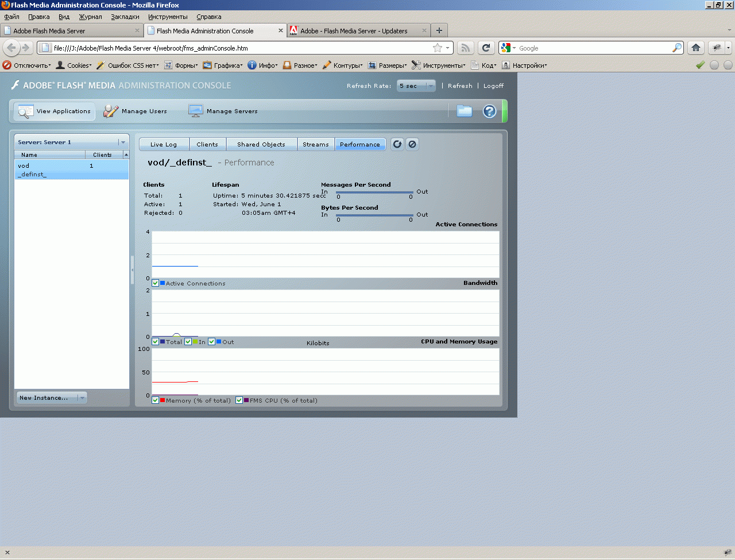The height and width of the screenshot is (560, 735).
Task: Open the Инфо dropdown menu
Action: 262,65
